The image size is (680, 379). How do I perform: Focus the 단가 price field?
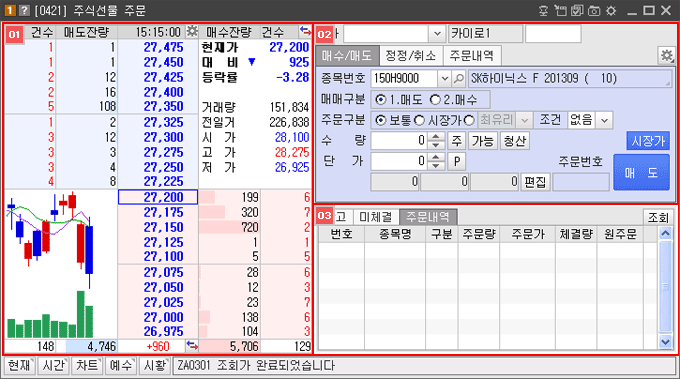(x=399, y=161)
